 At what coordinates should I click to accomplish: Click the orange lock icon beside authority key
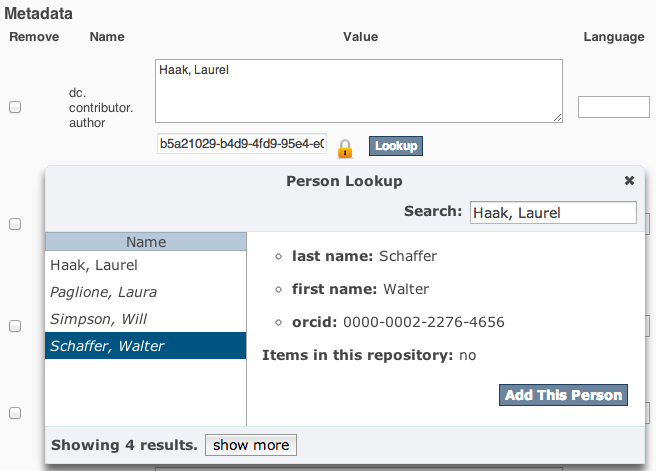pos(345,147)
